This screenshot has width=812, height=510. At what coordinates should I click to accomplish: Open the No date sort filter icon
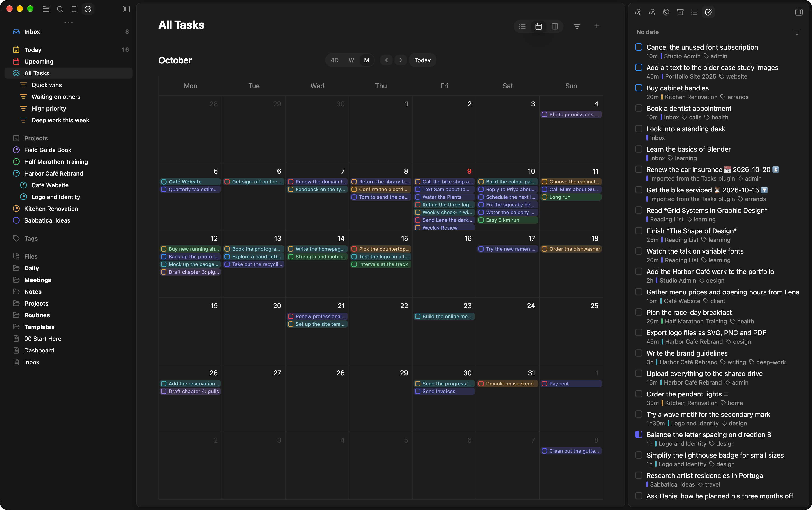pyautogui.click(x=797, y=32)
